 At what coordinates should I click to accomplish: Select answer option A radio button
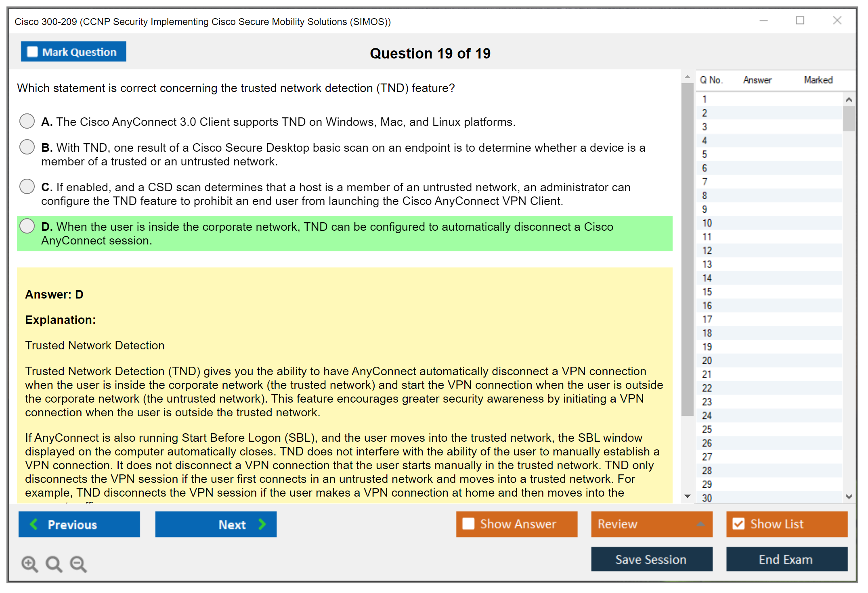coord(27,121)
